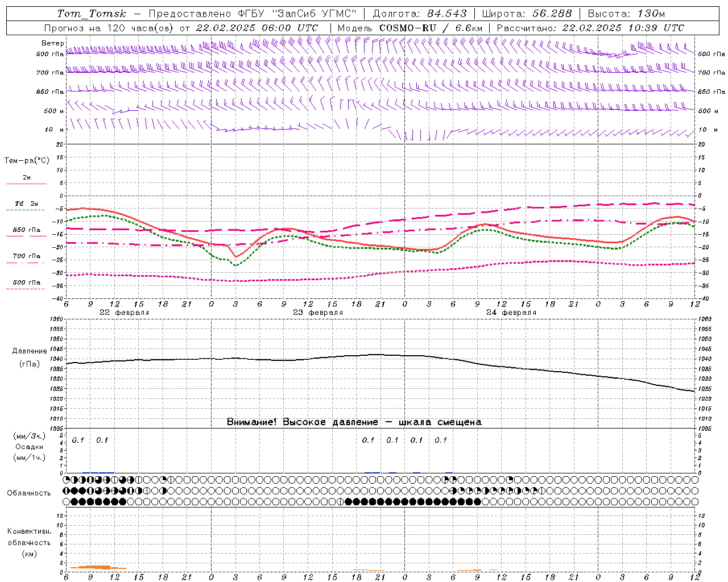Click the Tom_Tomsk station title
The width and height of the screenshot is (728, 582).
coord(92,14)
